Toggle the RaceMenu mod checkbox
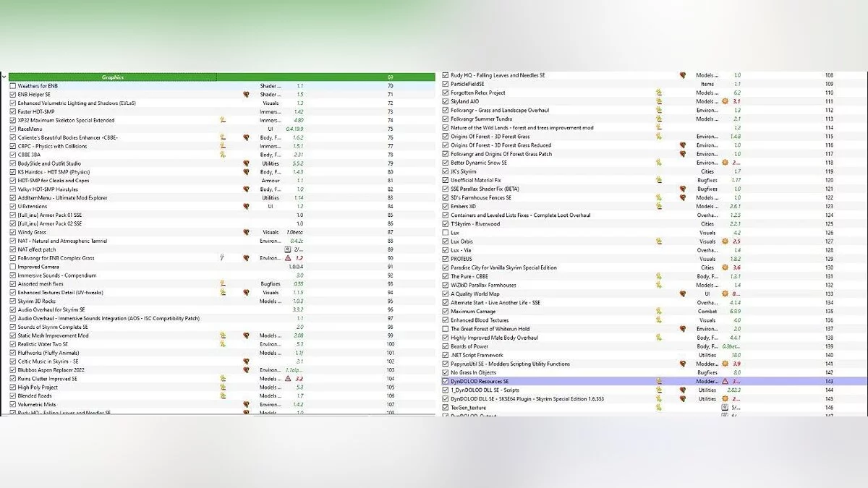This screenshot has width=868, height=488. (x=13, y=129)
